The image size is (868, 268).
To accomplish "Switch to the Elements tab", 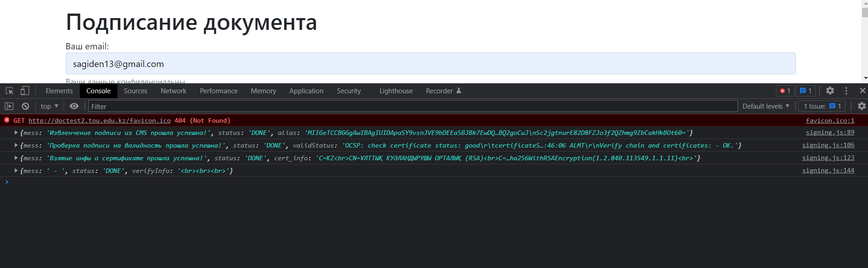I will click(59, 91).
